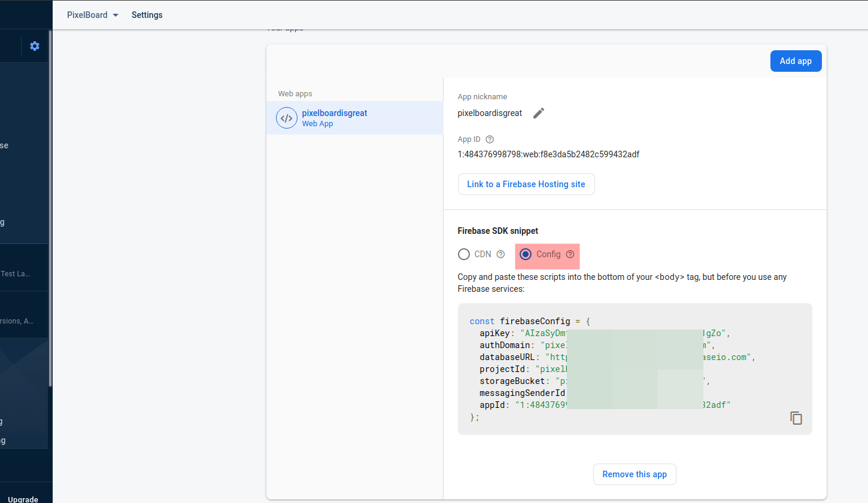The height and width of the screenshot is (503, 868).
Task: Select the CDN radio button
Action: [x=464, y=254]
